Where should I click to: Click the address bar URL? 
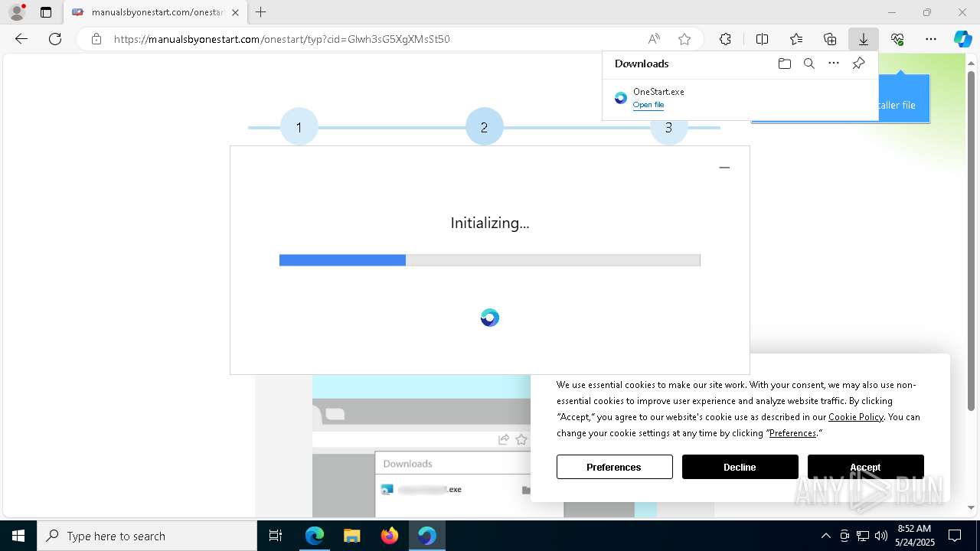(x=282, y=39)
